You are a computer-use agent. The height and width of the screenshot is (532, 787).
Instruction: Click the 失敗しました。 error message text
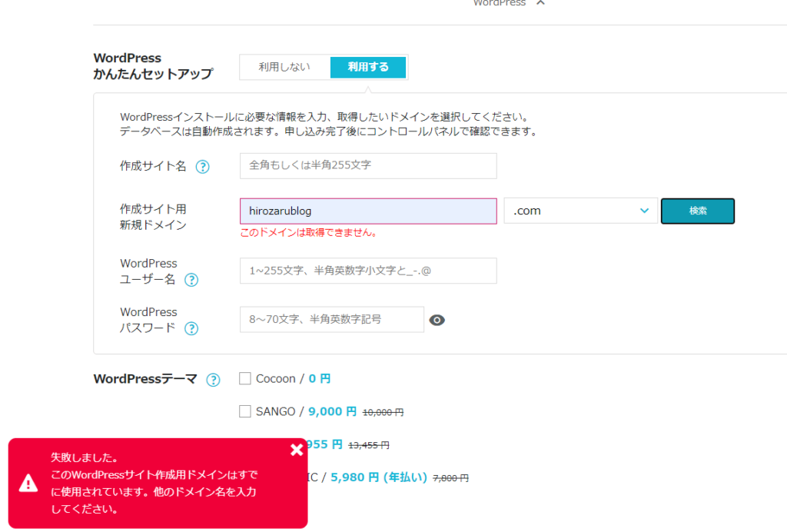click(85, 457)
